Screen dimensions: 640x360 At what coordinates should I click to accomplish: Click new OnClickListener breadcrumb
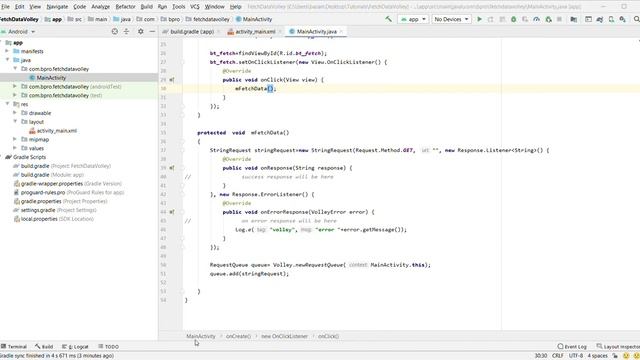tap(284, 336)
